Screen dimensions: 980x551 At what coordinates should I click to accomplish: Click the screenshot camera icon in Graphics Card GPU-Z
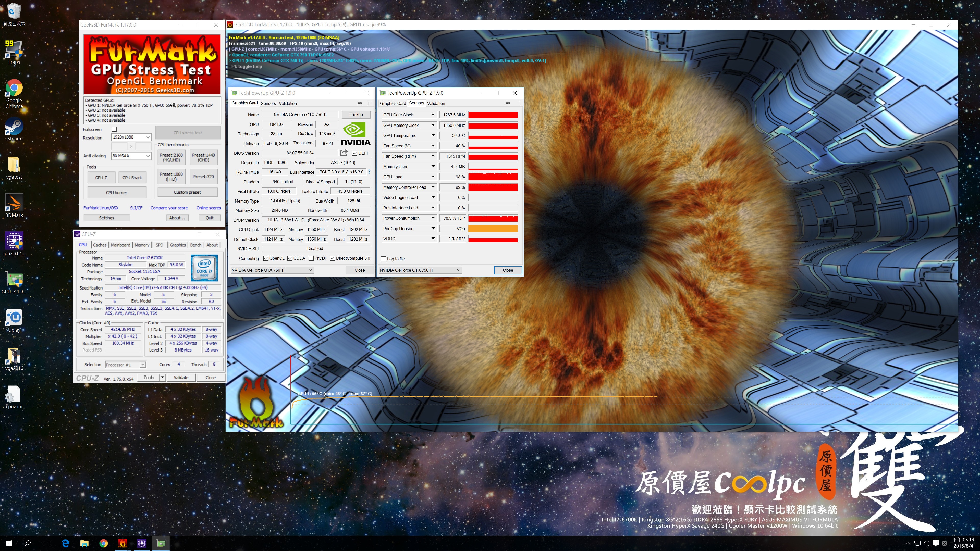360,103
